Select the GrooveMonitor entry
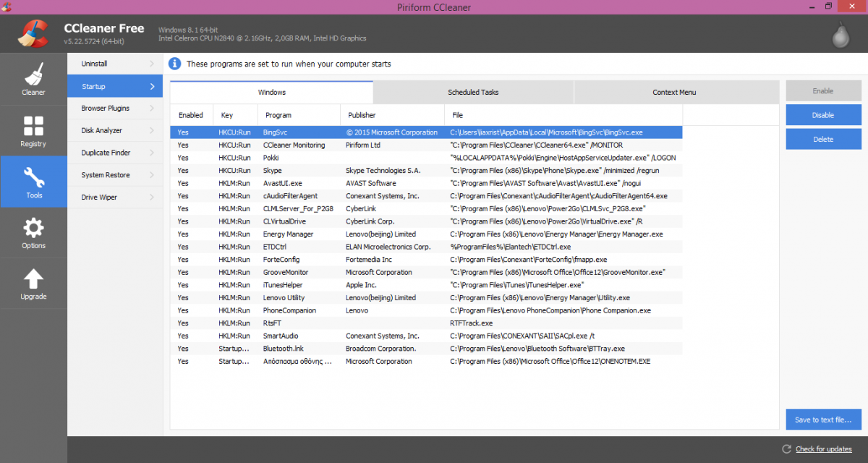 426,272
